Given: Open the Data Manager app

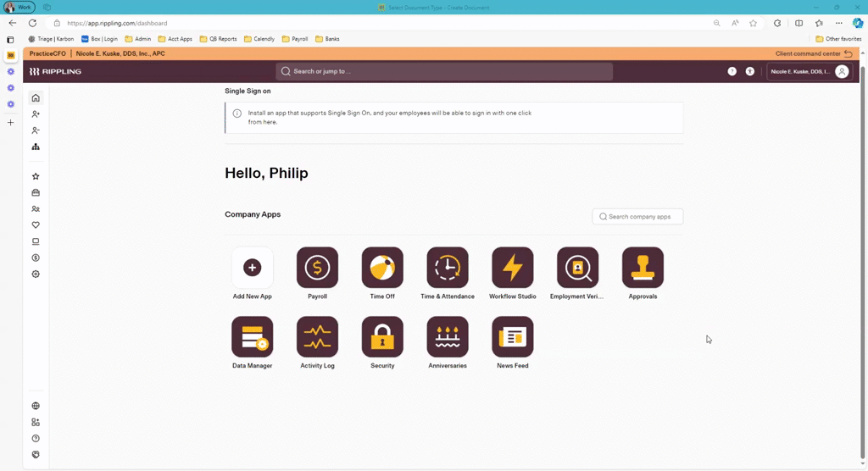Looking at the screenshot, I should 253,337.
